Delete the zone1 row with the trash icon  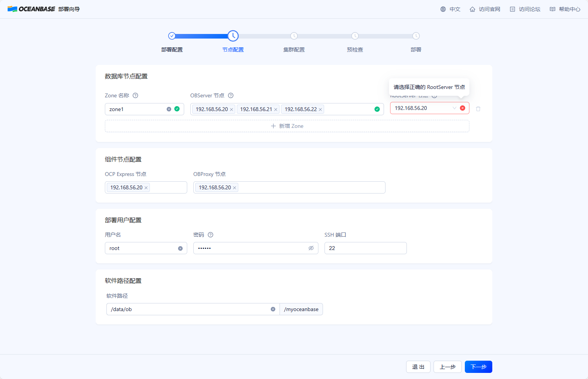pyautogui.click(x=478, y=109)
